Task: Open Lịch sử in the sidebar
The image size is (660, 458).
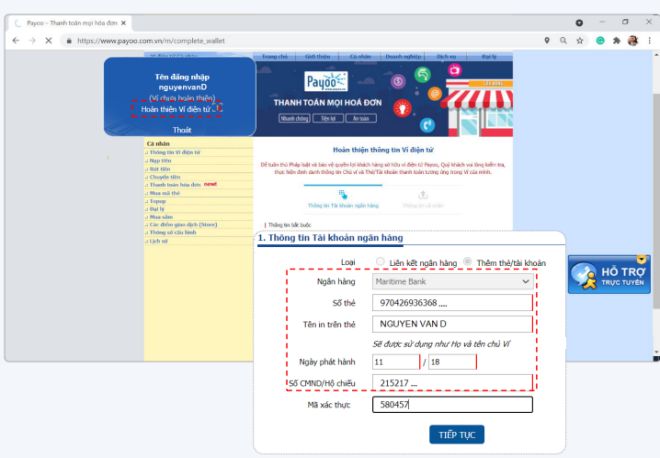Action: point(159,241)
